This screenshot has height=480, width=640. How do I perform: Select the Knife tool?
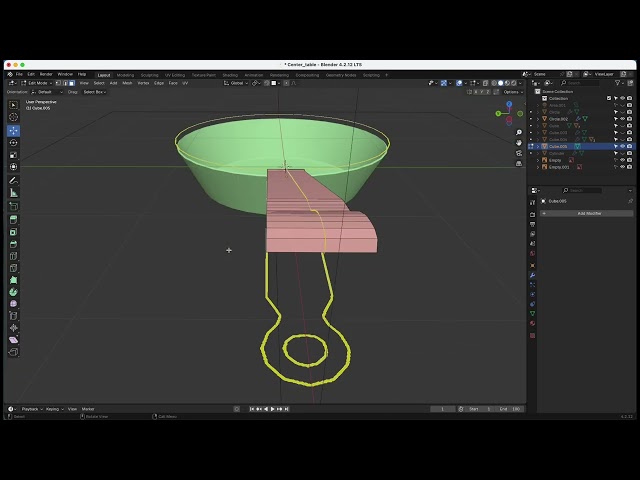point(13,268)
